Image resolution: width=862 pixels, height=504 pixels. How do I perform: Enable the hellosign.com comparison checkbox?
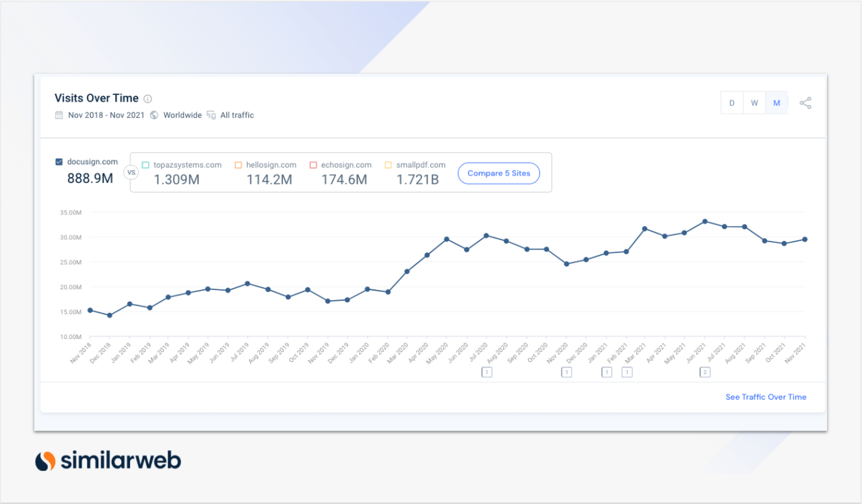pos(238,164)
